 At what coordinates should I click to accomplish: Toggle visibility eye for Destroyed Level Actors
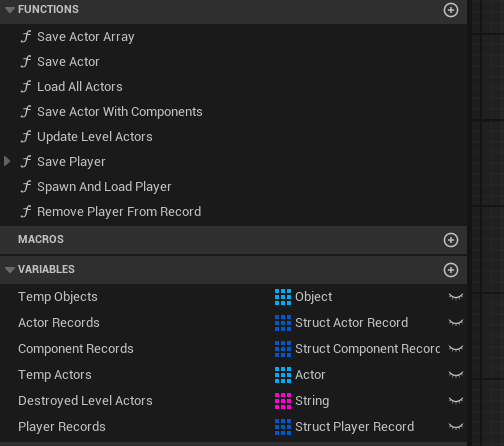coord(456,400)
